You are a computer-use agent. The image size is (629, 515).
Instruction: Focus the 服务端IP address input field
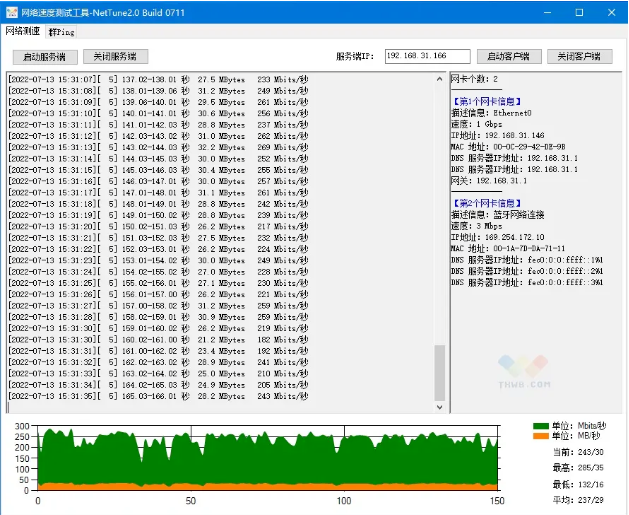[x=428, y=56]
